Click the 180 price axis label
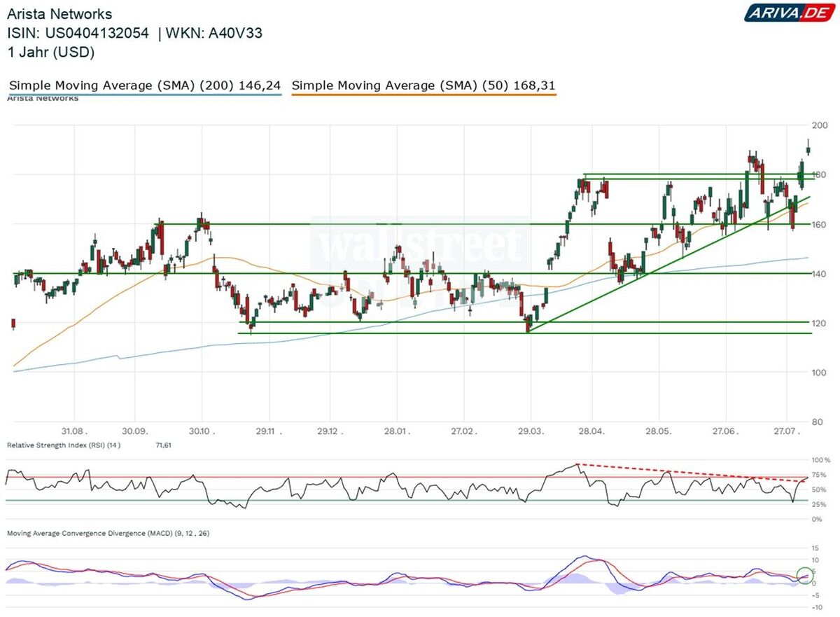840x617 pixels. tap(820, 174)
